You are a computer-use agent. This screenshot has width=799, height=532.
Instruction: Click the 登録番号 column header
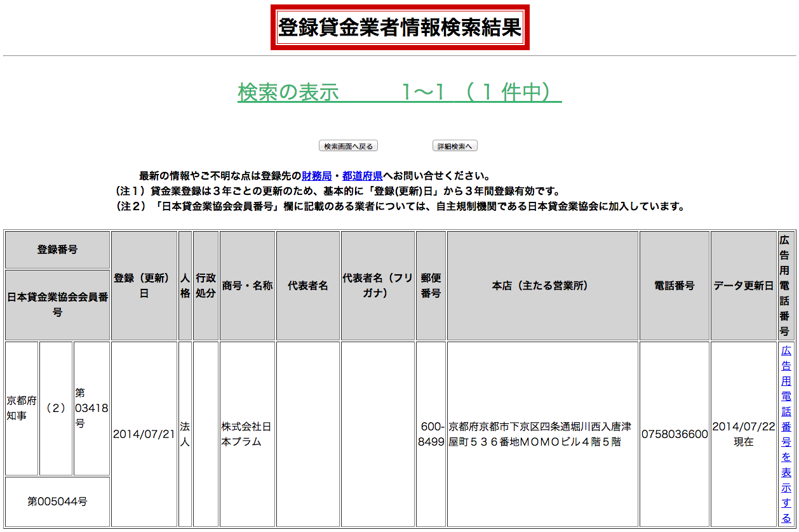pyautogui.click(x=57, y=249)
